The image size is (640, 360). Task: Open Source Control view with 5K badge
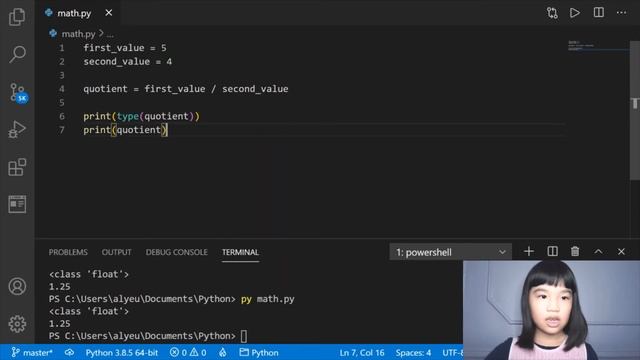pos(18,92)
